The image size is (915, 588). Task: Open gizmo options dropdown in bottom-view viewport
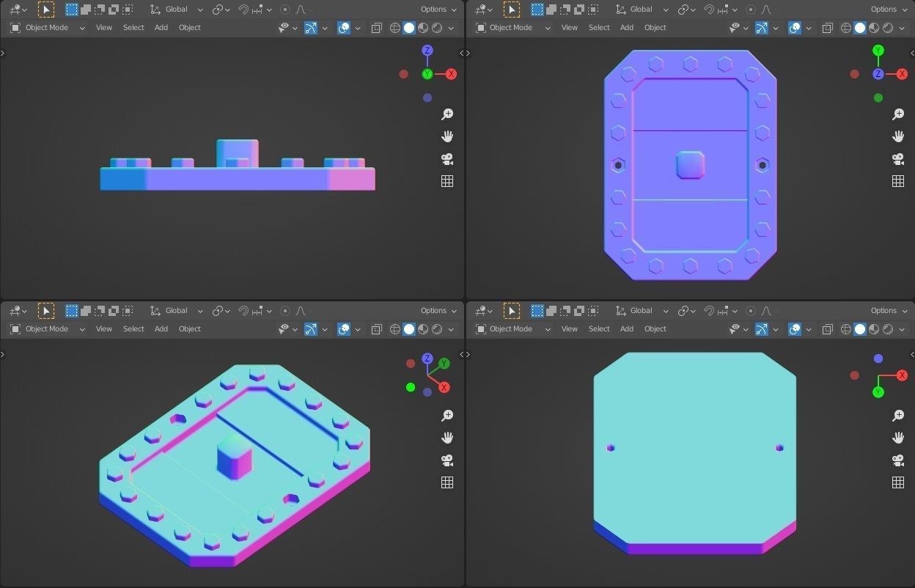pyautogui.click(x=776, y=329)
